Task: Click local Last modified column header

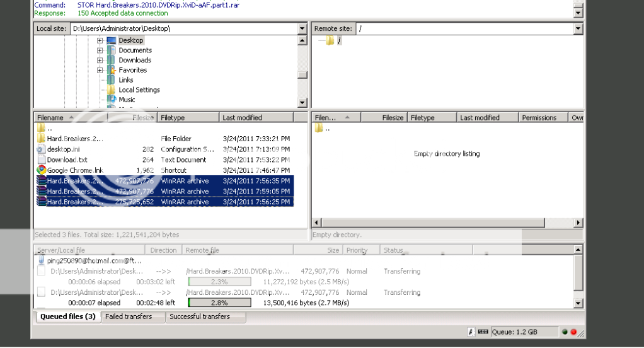Action: pyautogui.click(x=256, y=117)
